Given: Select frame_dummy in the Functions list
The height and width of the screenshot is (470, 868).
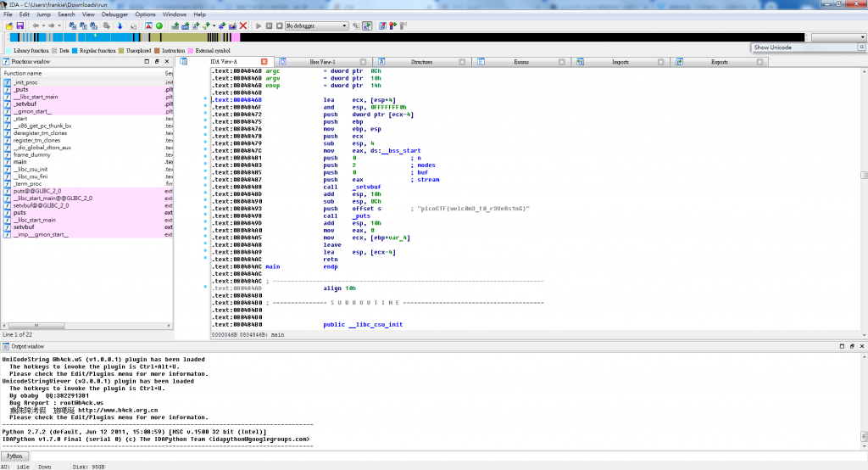Looking at the screenshot, I should (x=32, y=154).
